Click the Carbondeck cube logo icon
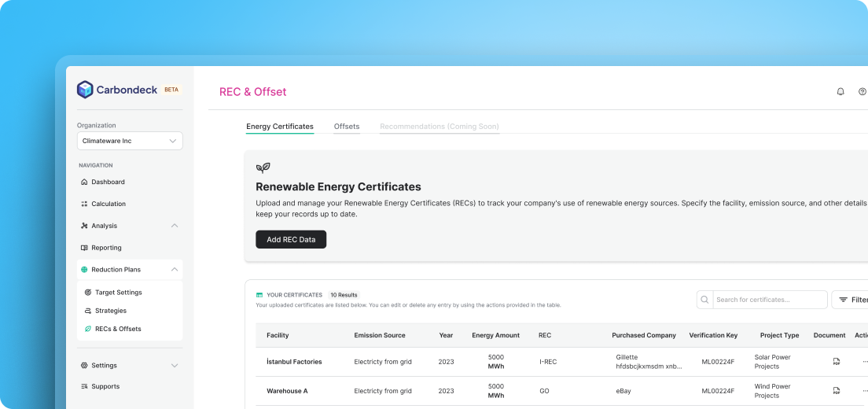The image size is (868, 409). click(x=85, y=90)
